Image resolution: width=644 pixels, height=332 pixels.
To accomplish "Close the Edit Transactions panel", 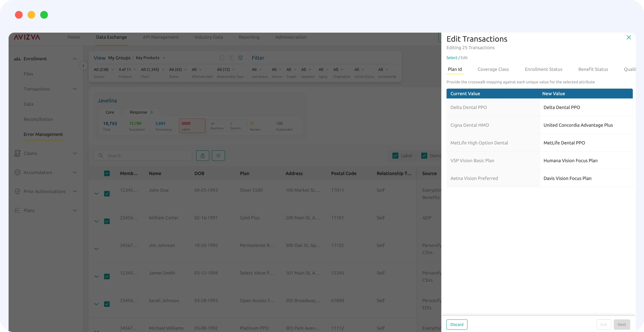I will [629, 37].
